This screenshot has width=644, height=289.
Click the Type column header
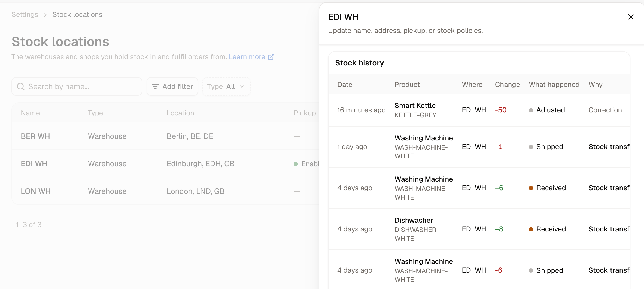tap(95, 113)
